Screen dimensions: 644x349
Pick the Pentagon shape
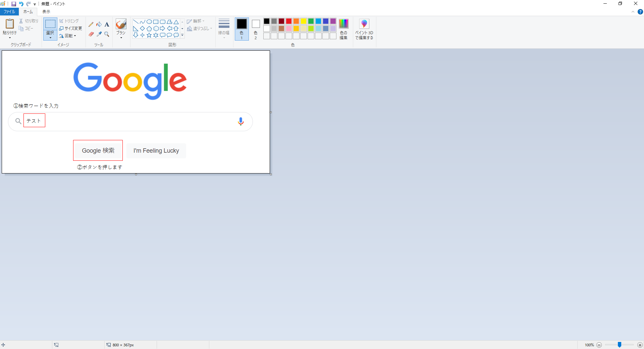[149, 29]
